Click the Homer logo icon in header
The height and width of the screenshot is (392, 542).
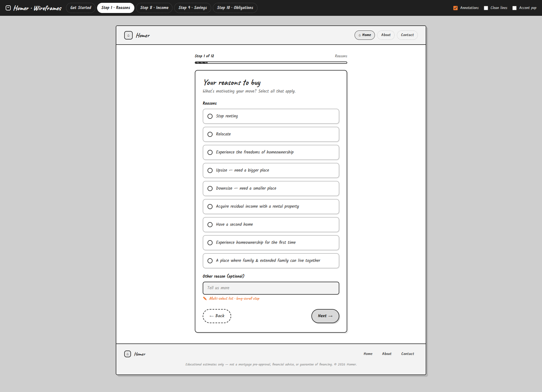click(x=128, y=35)
